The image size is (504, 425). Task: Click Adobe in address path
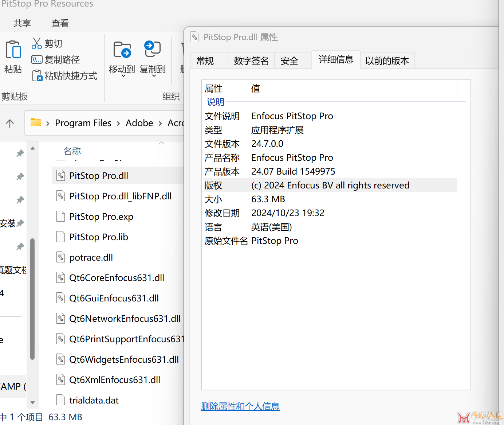[x=139, y=123]
